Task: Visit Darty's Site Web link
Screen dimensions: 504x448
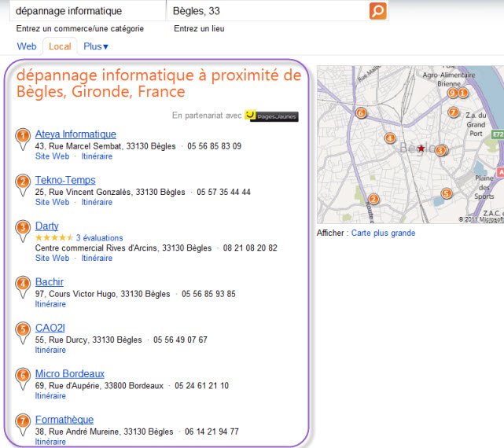Action: coord(52,258)
